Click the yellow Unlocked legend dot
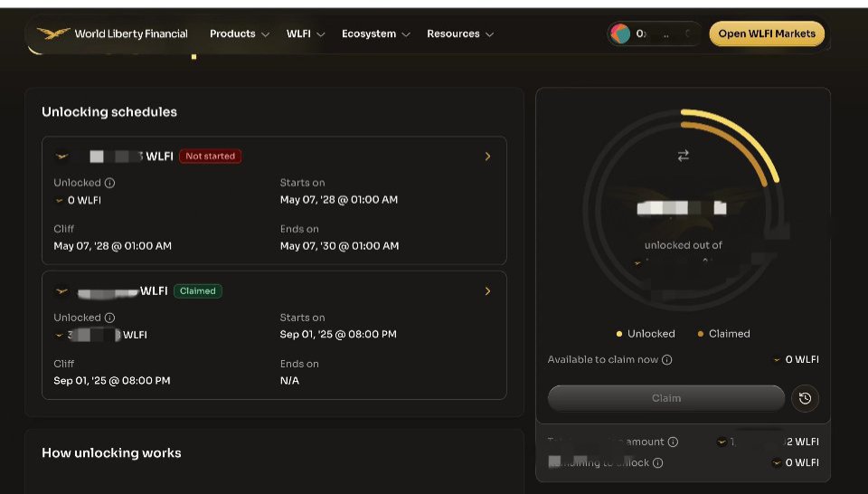Viewport: 868px width, 494px height. tap(618, 334)
